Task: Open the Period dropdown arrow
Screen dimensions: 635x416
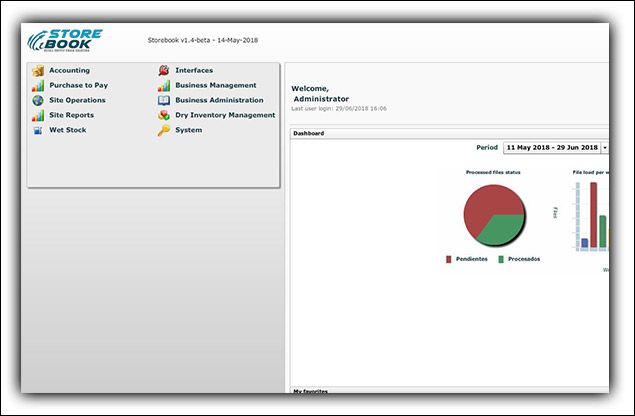Action: [605, 148]
